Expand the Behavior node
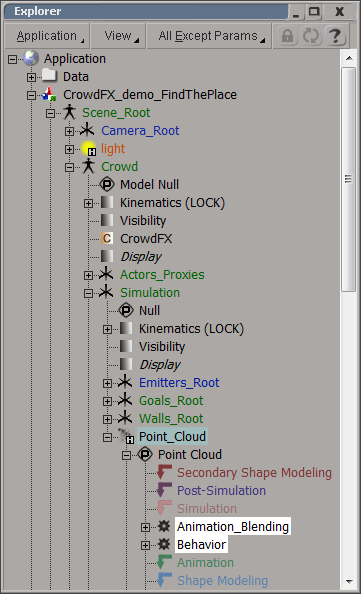Image resolution: width=361 pixels, height=594 pixels. tap(145, 545)
